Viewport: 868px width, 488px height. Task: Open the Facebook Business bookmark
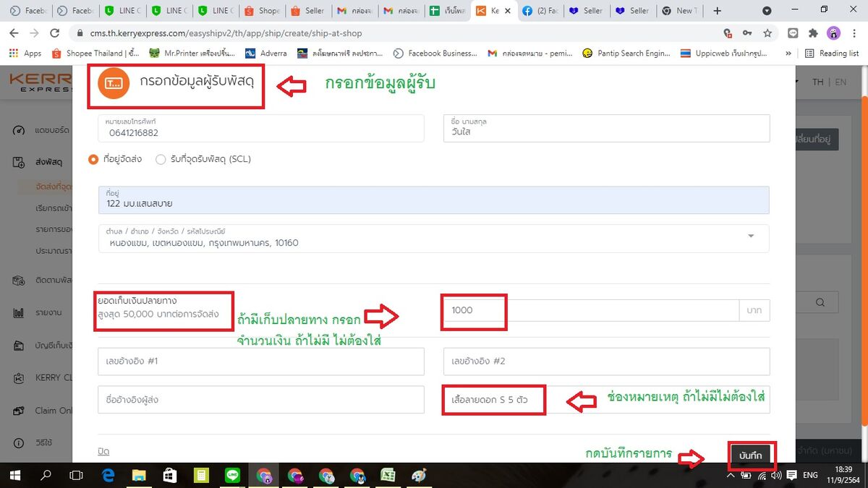tap(435, 53)
